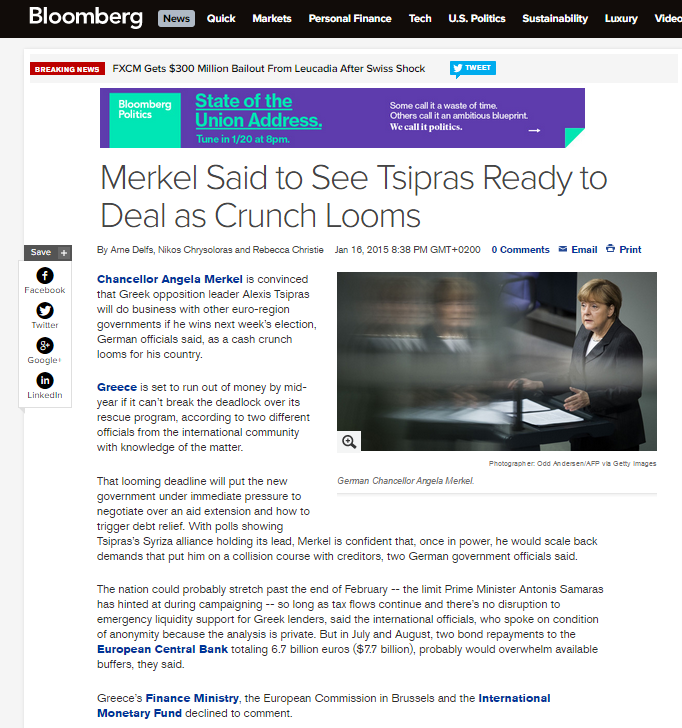
Task: Open U.S. Politics section
Action: tap(477, 19)
